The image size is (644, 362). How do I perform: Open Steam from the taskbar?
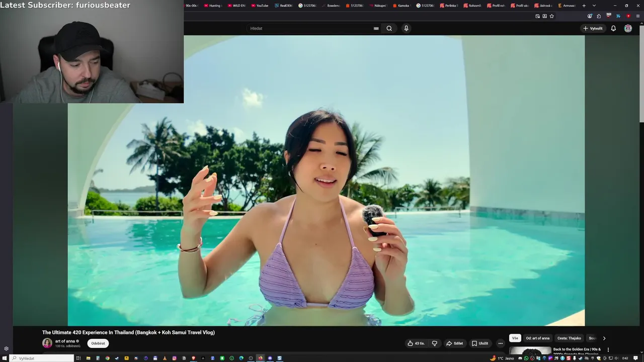tap(117, 358)
